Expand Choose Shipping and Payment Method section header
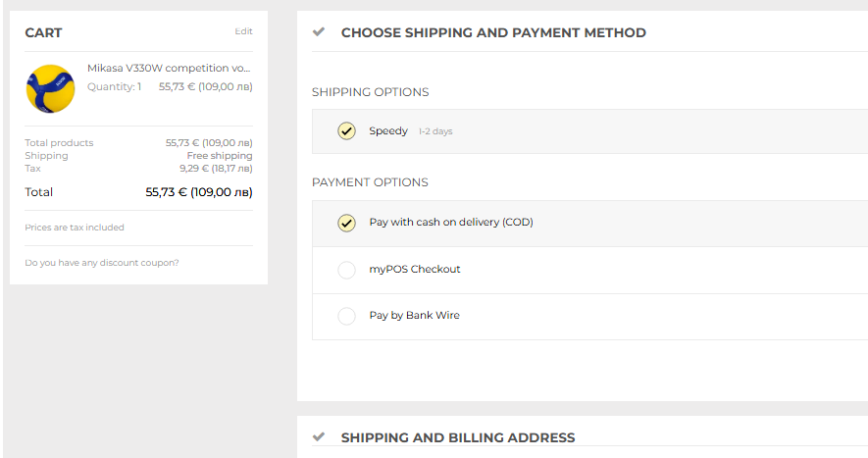Screen dimensions: 868x458 coord(493,32)
